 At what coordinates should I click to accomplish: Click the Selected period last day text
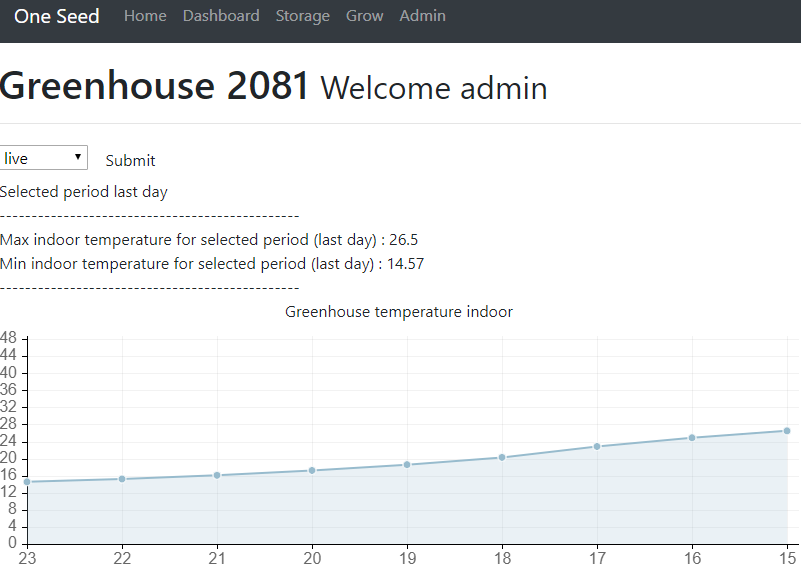click(x=84, y=192)
